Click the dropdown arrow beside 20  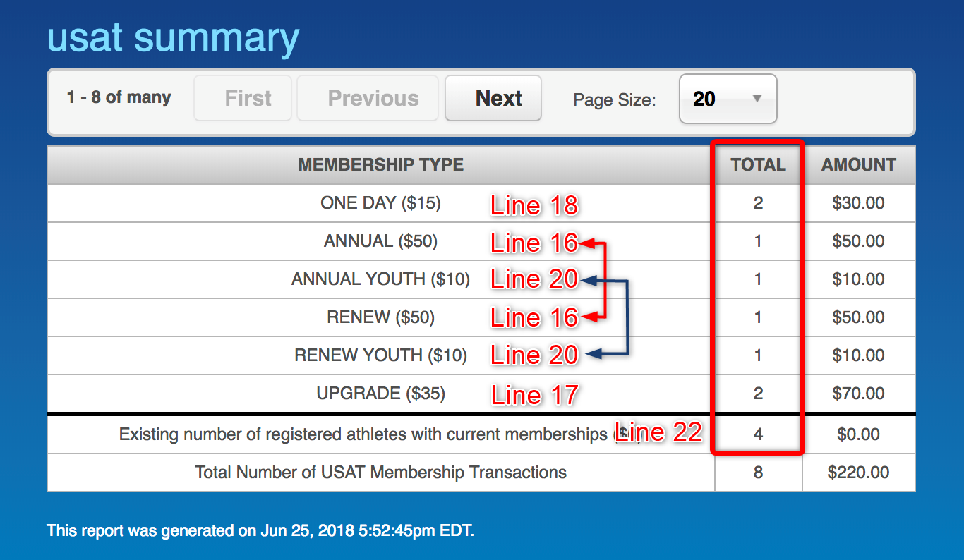pos(757,99)
